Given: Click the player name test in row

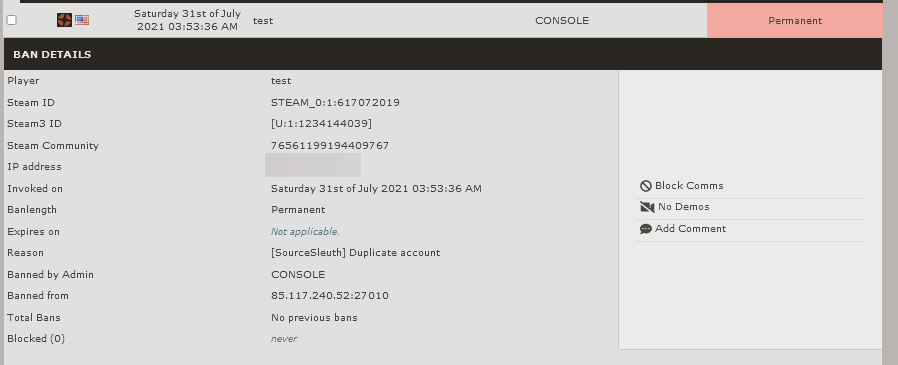Looking at the screenshot, I should click(263, 21).
